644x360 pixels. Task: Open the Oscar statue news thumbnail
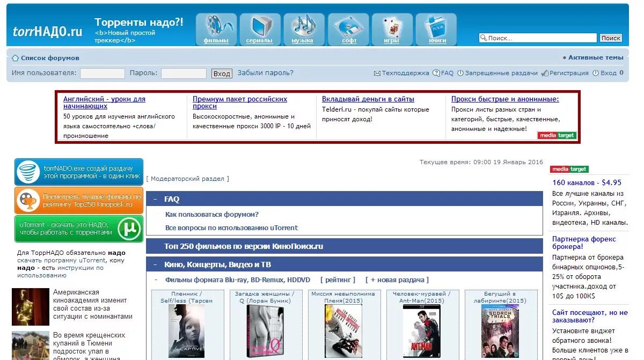[31, 307]
